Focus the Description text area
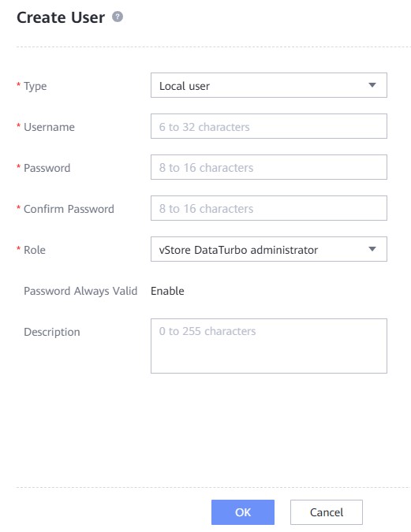 269,346
